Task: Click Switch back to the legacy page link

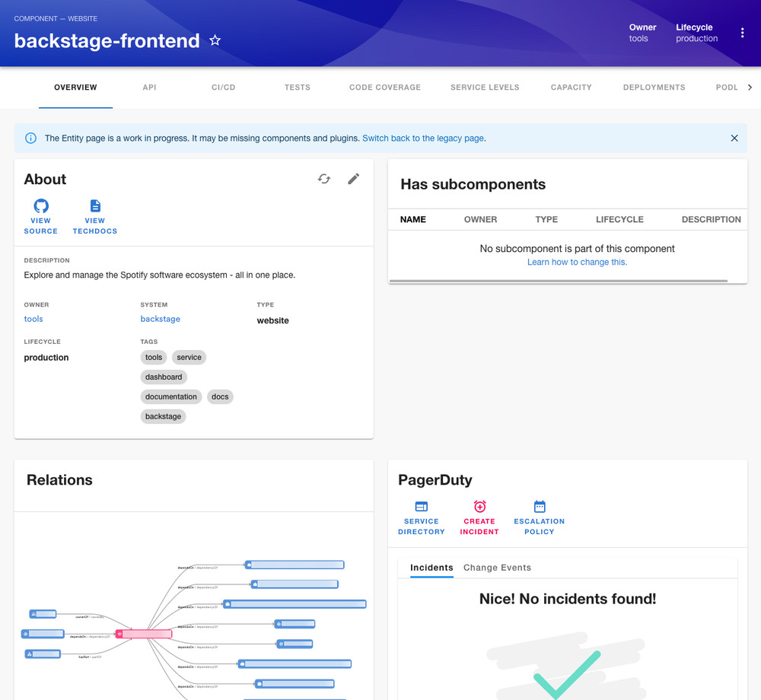Action: click(x=423, y=138)
